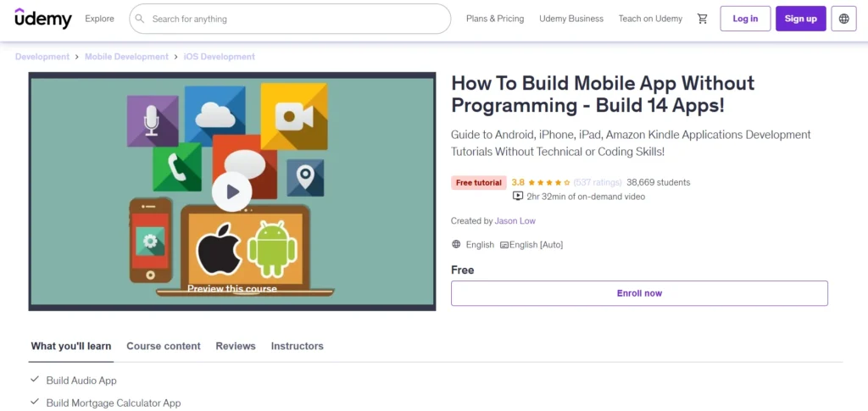Screen dimensions: 868x411
Task: Open the Instructors tab
Action: click(298, 347)
